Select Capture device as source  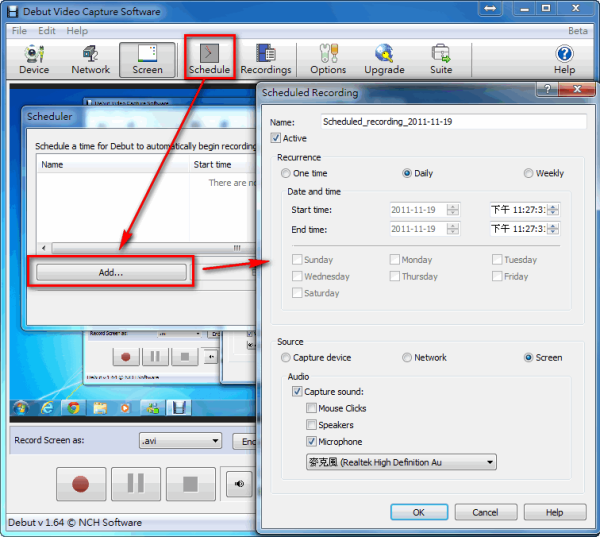(x=285, y=357)
